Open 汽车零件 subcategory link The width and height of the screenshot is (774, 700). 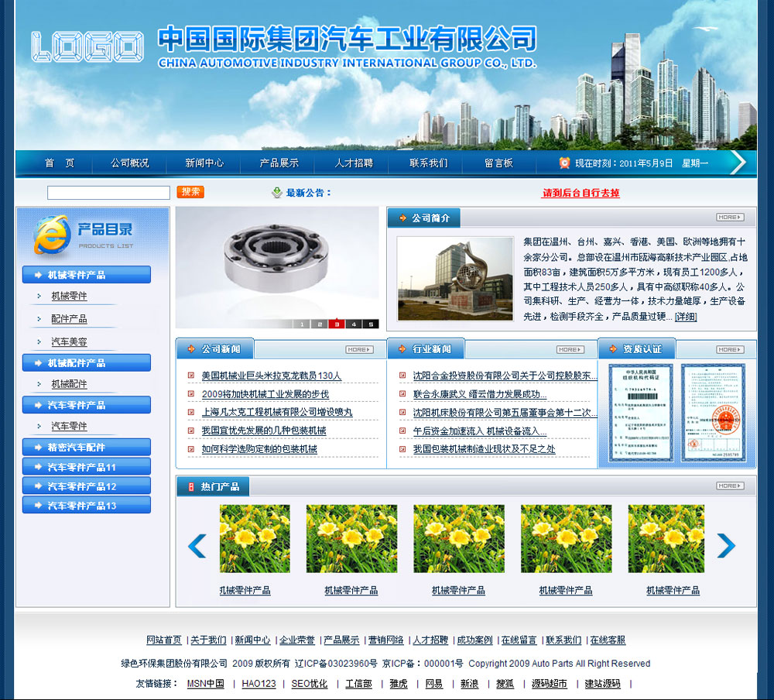click(x=69, y=426)
